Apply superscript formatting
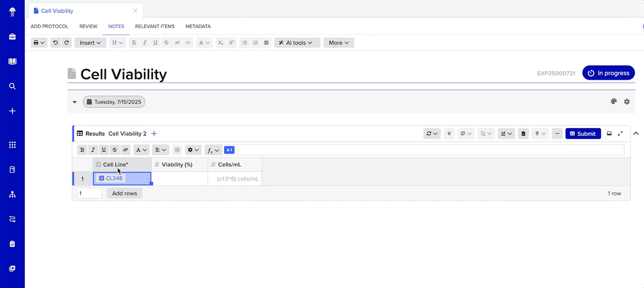 (231, 43)
